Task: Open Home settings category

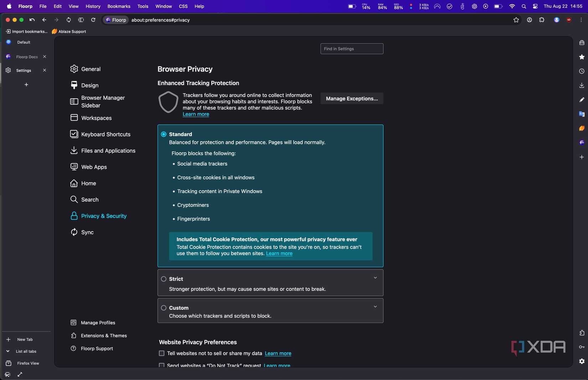Action: (83, 183)
